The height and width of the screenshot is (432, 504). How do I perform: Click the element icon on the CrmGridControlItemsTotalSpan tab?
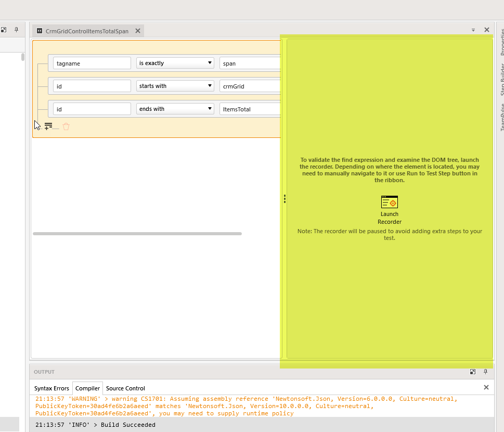tap(40, 31)
